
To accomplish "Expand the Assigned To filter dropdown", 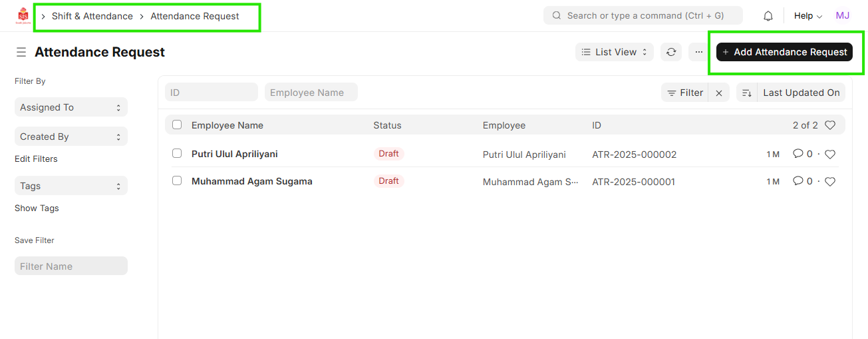I will (x=71, y=107).
